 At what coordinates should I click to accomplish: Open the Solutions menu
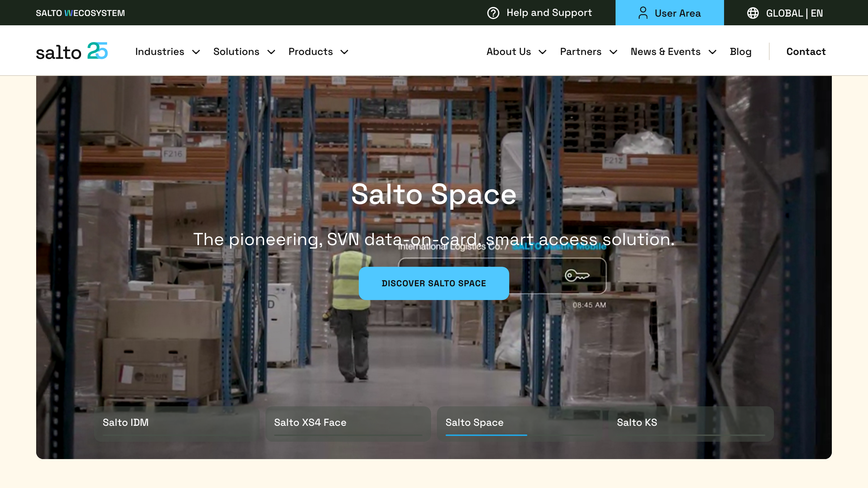236,52
